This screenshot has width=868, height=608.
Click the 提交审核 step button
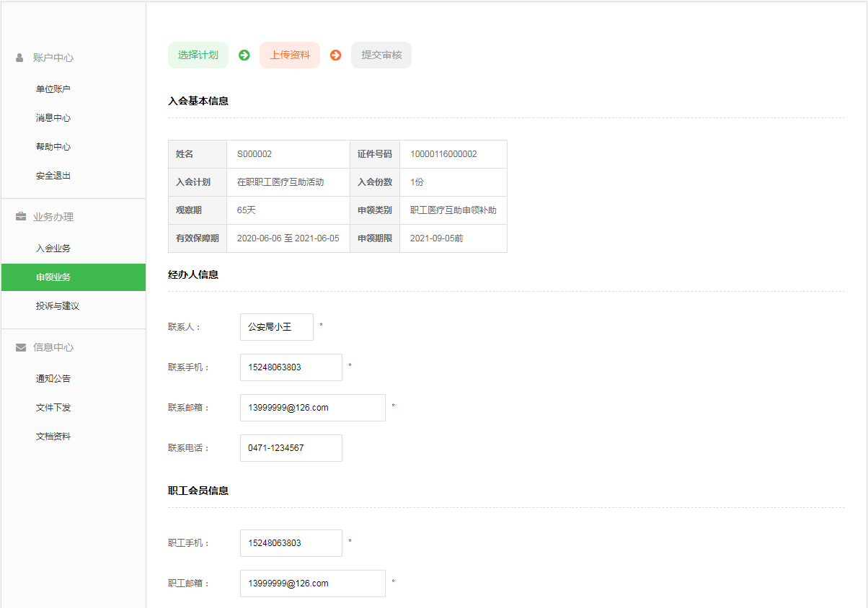[381, 55]
